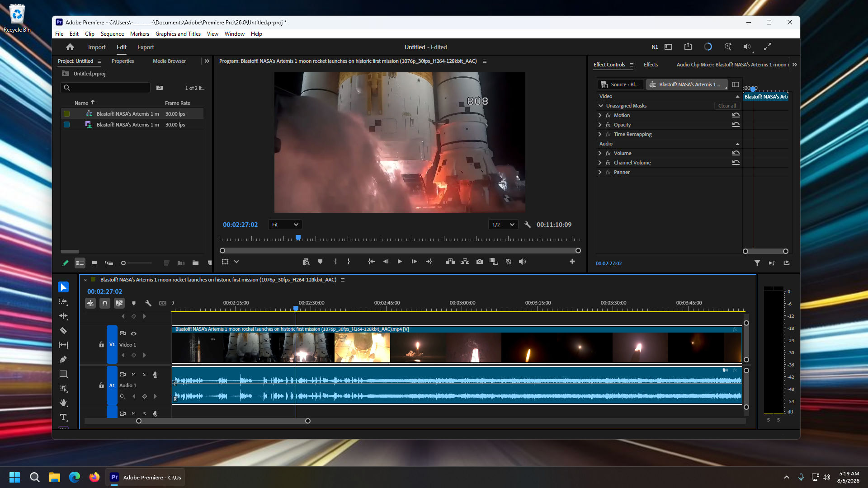Click Lift button in Program monitor

pos(450,262)
